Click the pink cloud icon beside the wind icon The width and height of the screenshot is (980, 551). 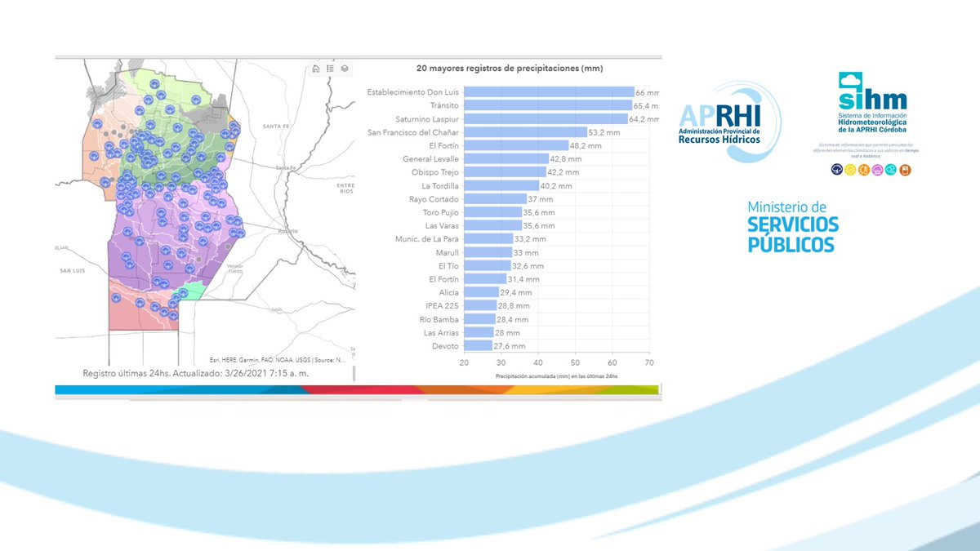pyautogui.click(x=877, y=169)
